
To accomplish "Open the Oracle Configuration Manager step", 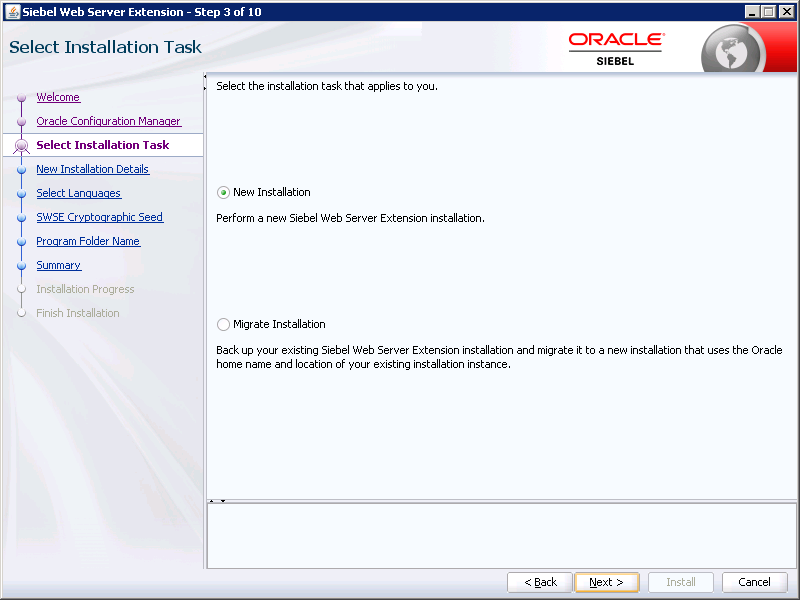I will (x=109, y=121).
